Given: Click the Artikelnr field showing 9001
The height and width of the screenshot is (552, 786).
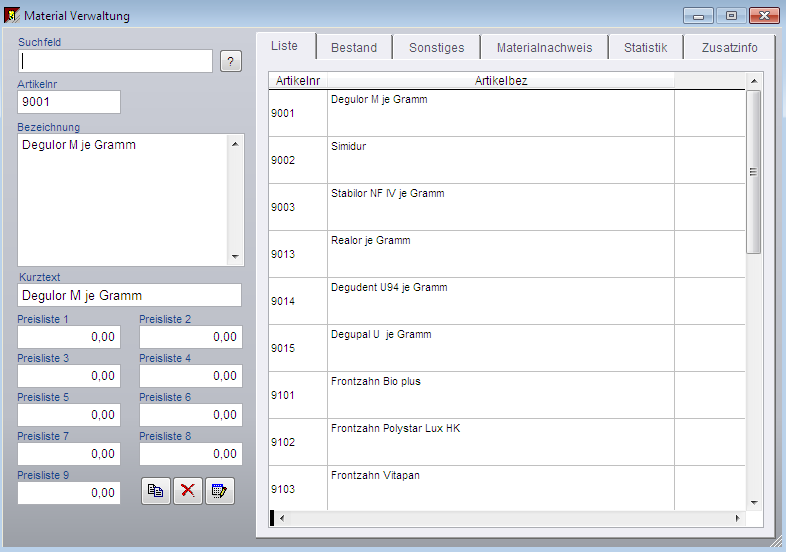Looking at the screenshot, I should (69, 102).
